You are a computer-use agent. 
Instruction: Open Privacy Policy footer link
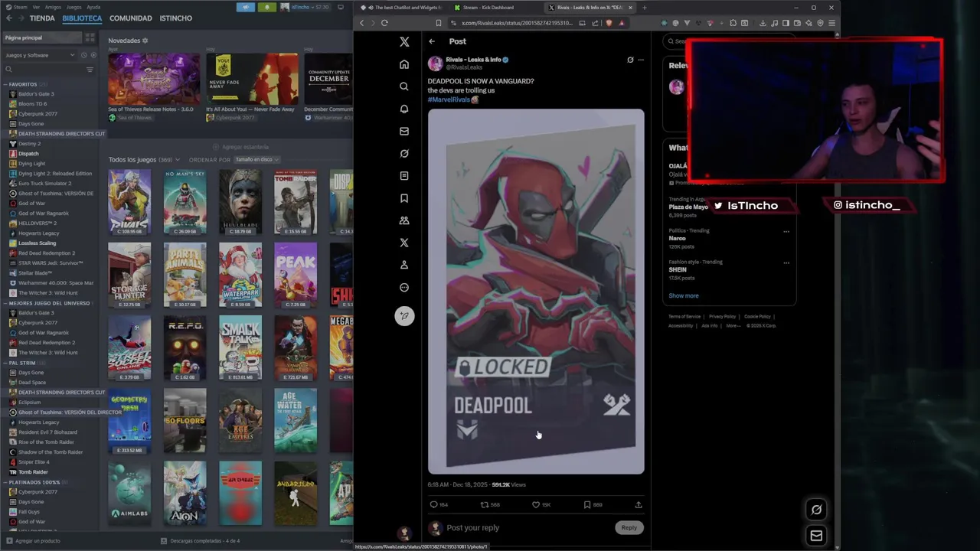click(722, 316)
